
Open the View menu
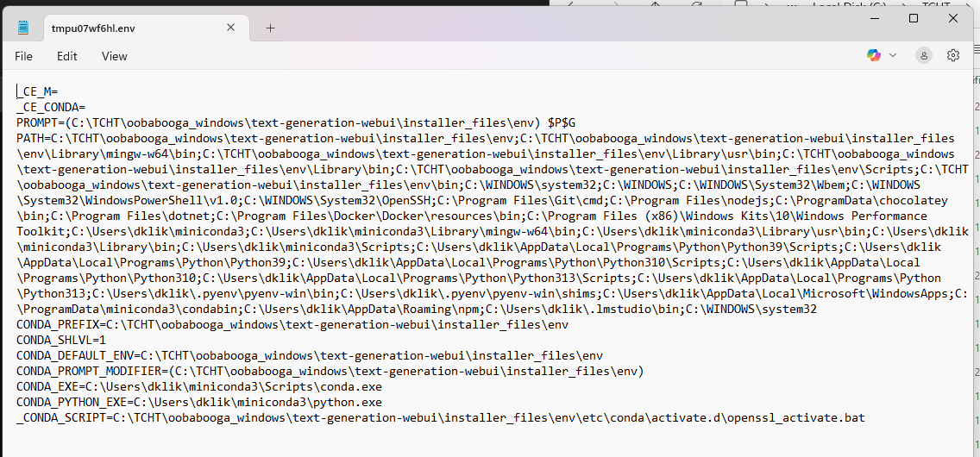[115, 56]
